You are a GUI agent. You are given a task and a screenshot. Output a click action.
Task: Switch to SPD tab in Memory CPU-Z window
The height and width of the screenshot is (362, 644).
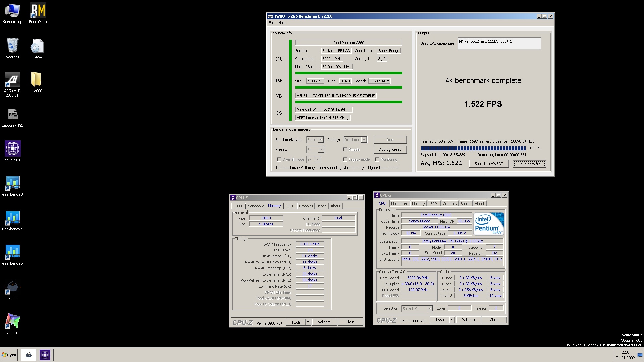coord(289,206)
